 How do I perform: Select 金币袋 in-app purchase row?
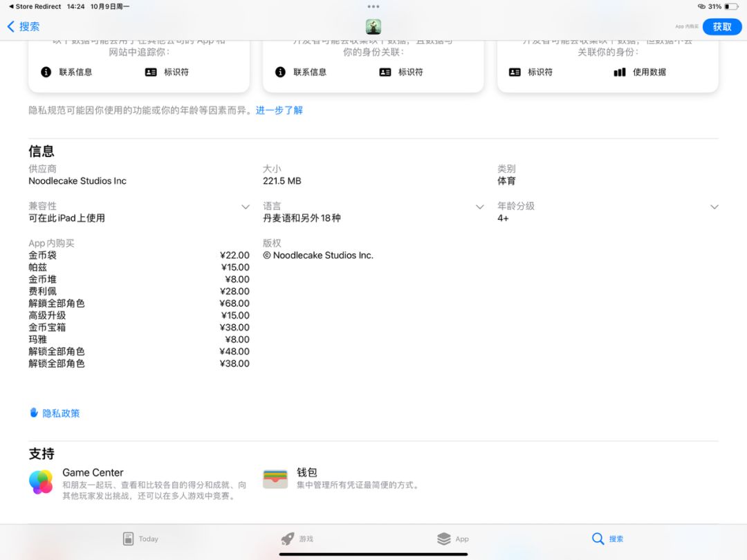point(139,255)
